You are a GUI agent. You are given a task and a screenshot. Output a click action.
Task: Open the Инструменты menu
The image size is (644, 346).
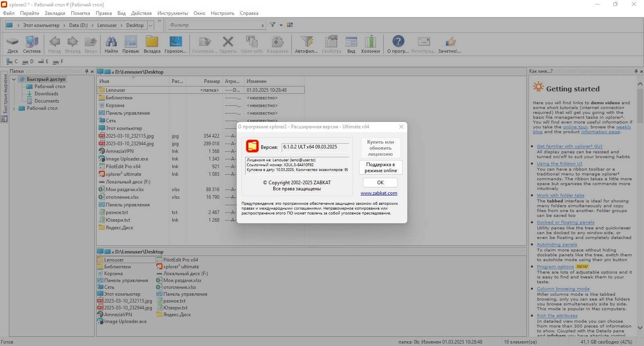pyautogui.click(x=172, y=13)
